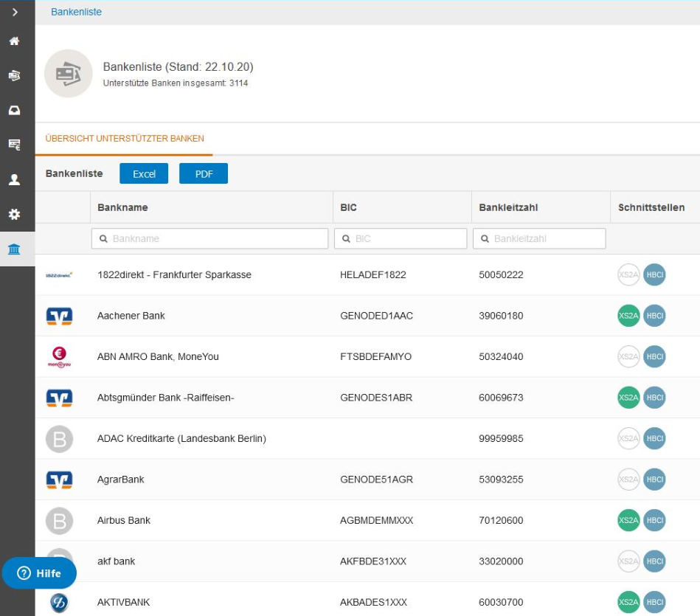
Task: Click HBCI badge for Aachener Bank
Action: click(654, 316)
